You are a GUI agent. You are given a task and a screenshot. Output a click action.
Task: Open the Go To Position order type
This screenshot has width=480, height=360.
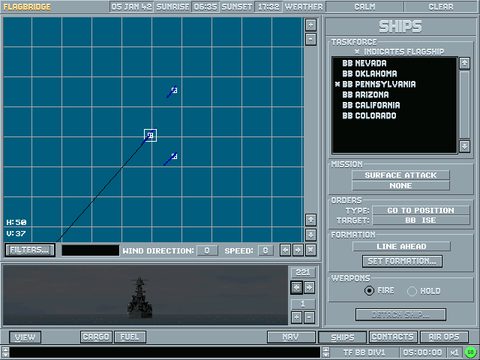pos(421,210)
